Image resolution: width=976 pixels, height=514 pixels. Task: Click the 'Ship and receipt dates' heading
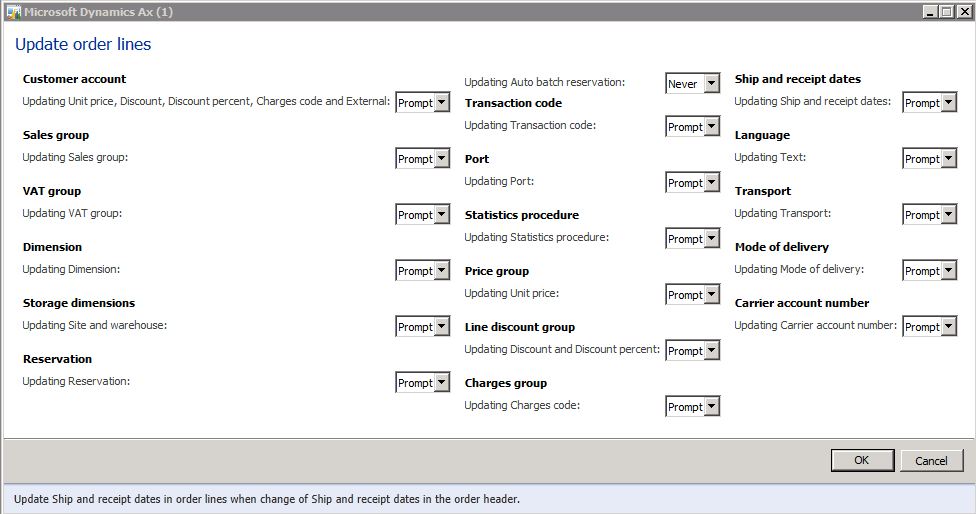pos(798,79)
